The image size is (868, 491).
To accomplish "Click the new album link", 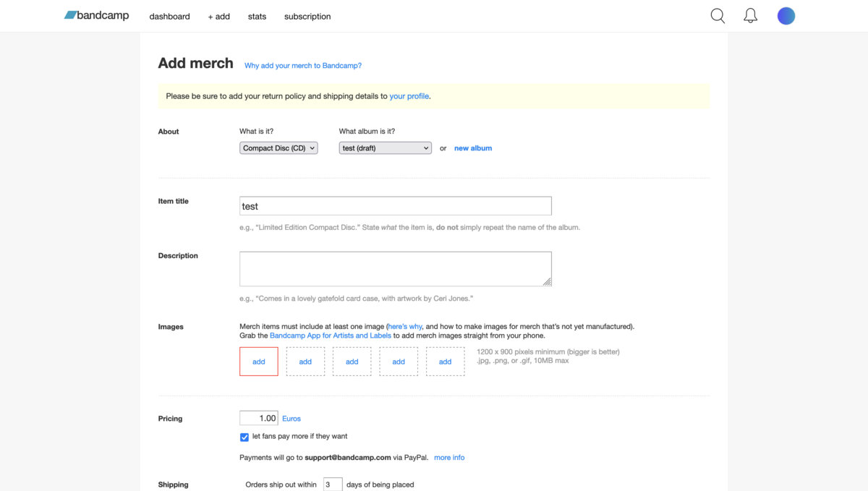I will click(x=472, y=148).
